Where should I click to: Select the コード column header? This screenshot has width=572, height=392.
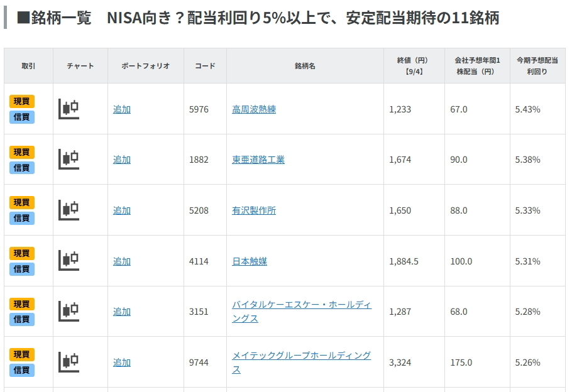tap(205, 66)
